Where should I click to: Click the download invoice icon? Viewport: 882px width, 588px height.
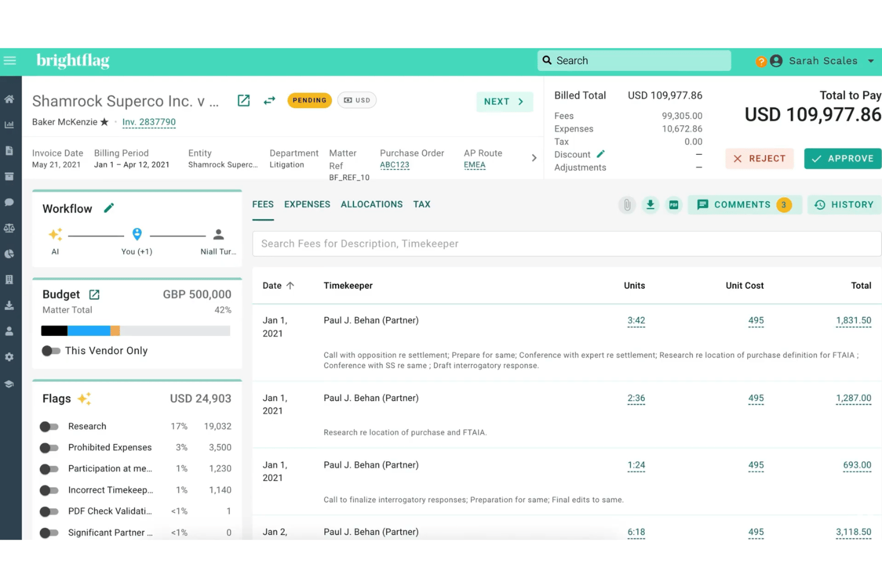coord(650,205)
